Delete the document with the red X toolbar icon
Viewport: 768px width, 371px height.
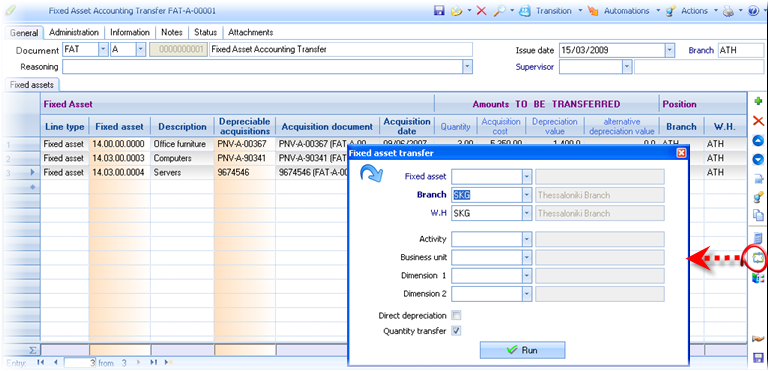(x=481, y=11)
